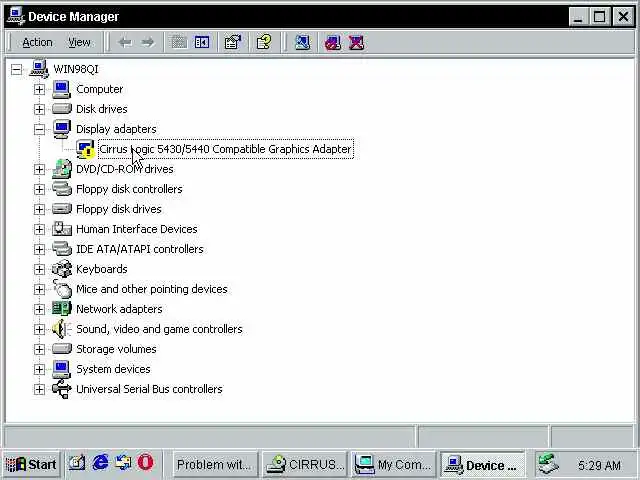The image size is (640, 480).
Task: Expand the System devices category
Action: click(39, 369)
